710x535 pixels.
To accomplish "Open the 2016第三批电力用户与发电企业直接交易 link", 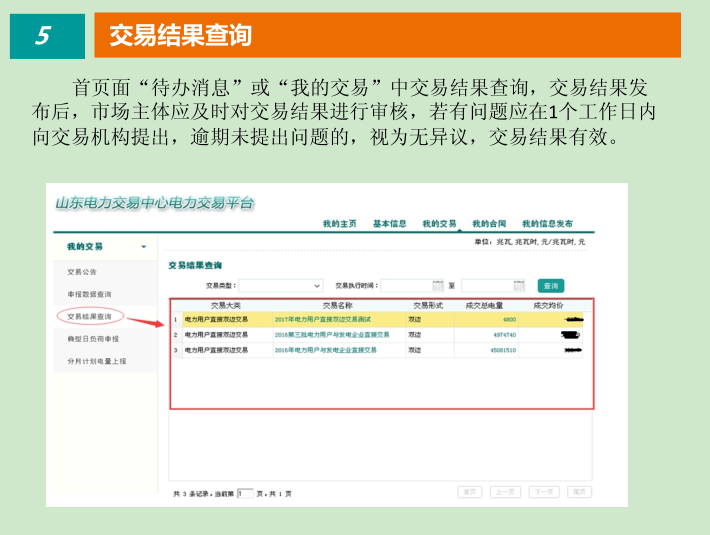I will [x=325, y=335].
